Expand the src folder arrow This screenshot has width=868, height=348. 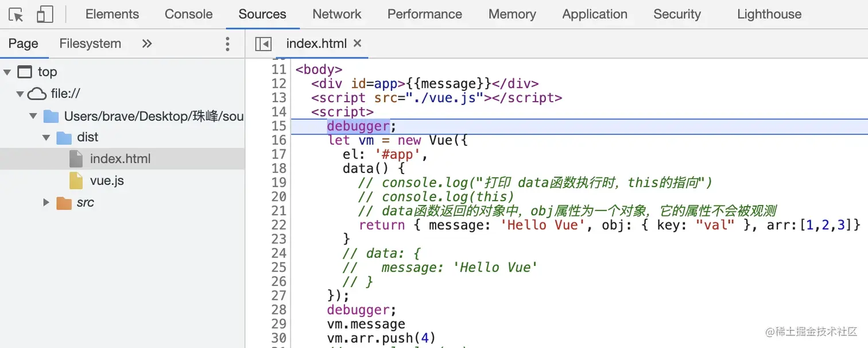point(46,202)
